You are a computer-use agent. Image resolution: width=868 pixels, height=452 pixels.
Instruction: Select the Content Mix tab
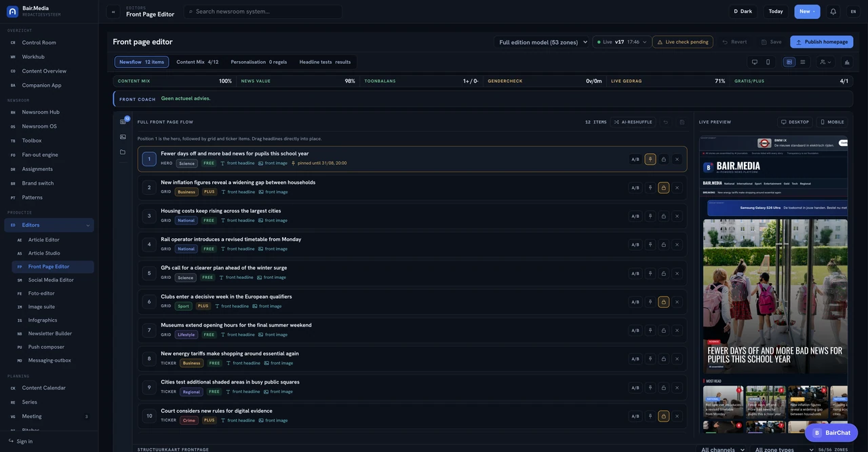197,62
